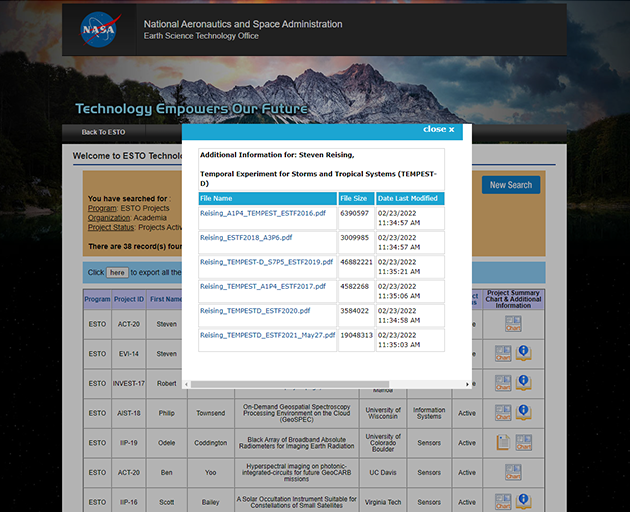Viewport: 630px width, 512px height.
Task: Click the NASA logo in the header
Action: click(100, 30)
